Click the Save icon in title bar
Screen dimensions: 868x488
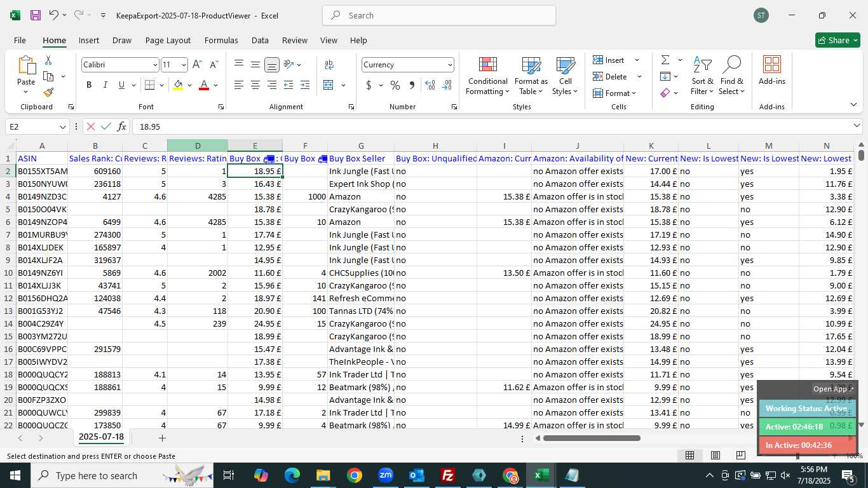tap(36, 15)
